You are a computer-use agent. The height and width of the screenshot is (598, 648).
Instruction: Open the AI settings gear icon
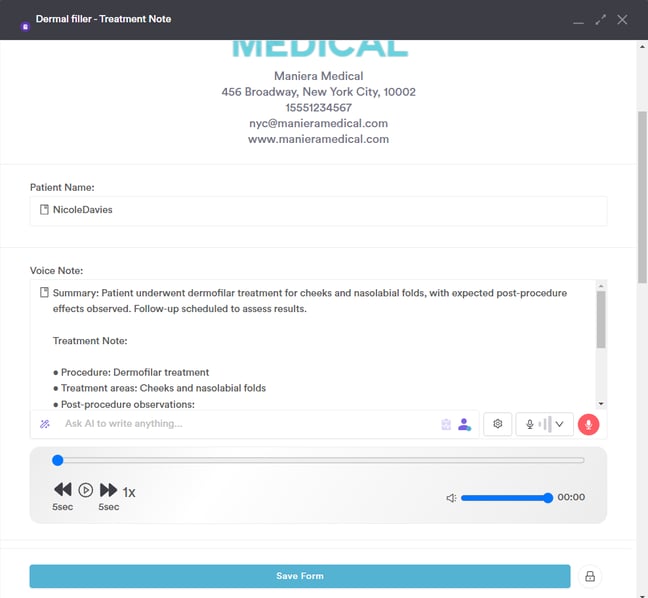[x=498, y=424]
